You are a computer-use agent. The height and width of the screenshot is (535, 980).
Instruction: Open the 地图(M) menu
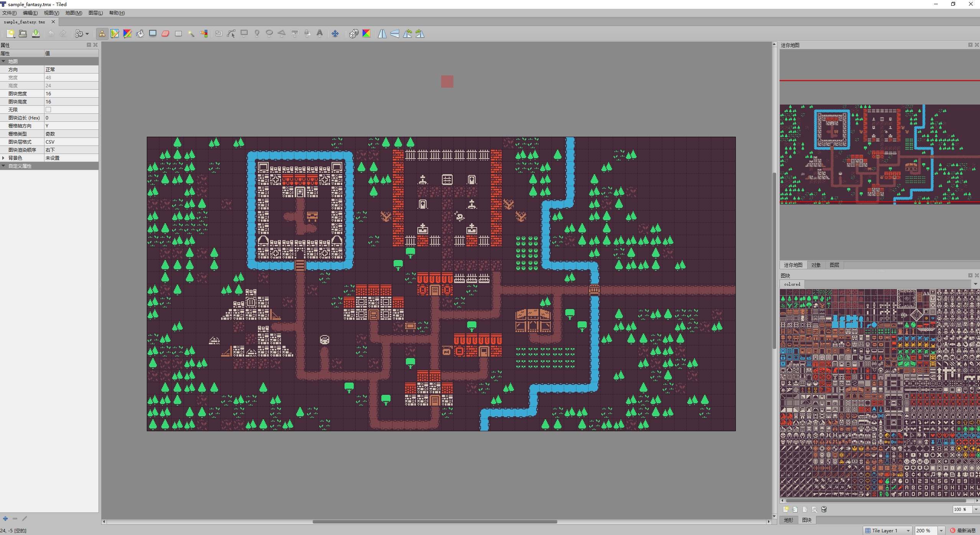point(74,13)
